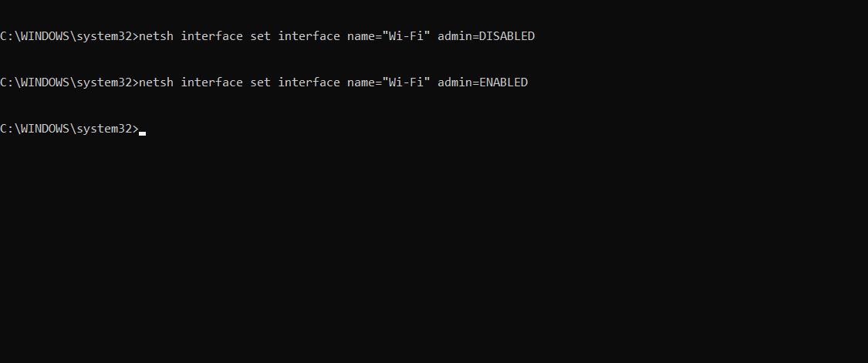Click the ">" symbol of the empty prompt
The height and width of the screenshot is (363, 868).
point(136,129)
